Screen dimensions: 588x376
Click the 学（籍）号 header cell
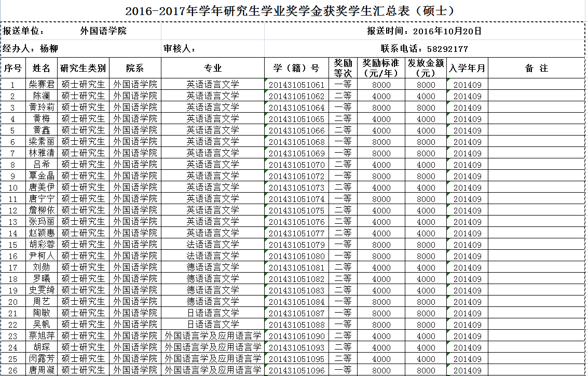[296, 68]
